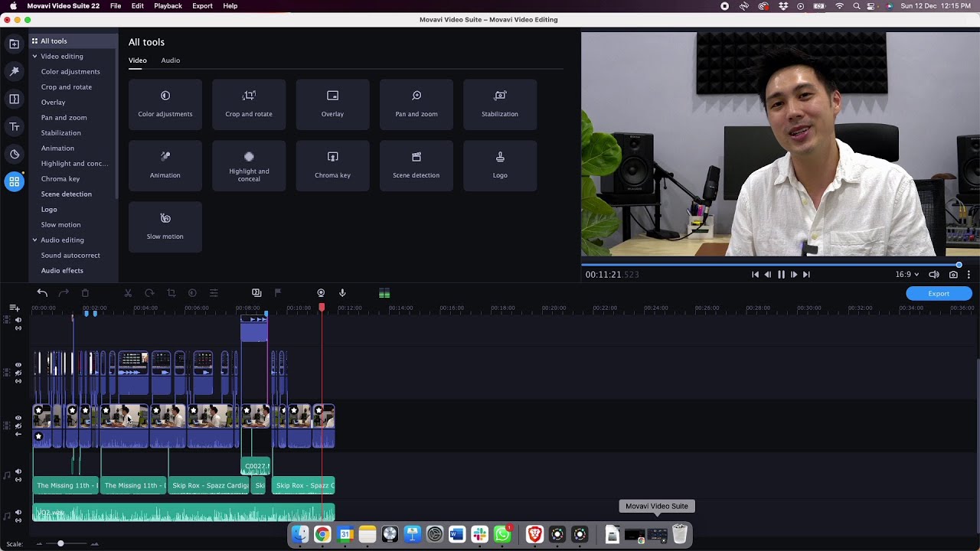Collapse the Video editing tree section
The image size is (980, 551).
[34, 57]
